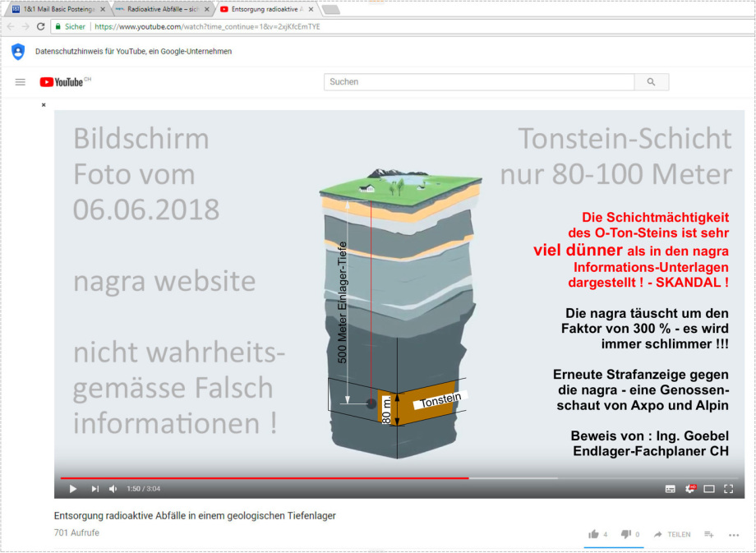The image size is (756, 553).
Task: Open YouTube hamburger guide menu
Action: [21, 82]
